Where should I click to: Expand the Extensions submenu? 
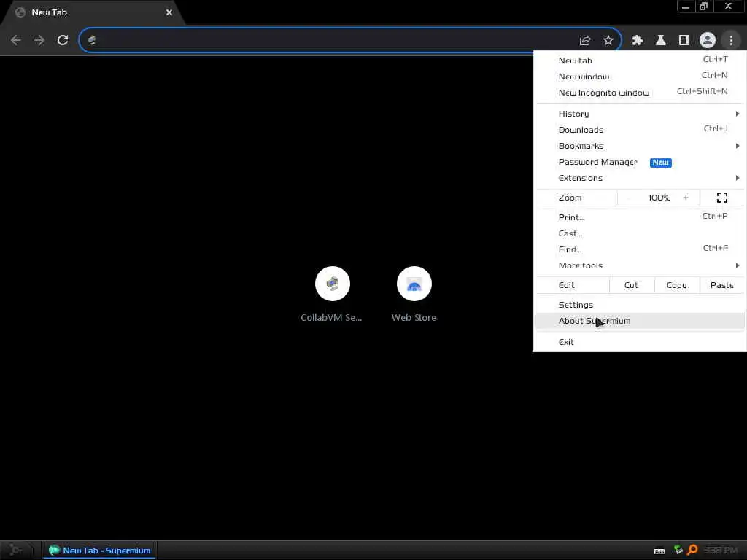tap(640, 178)
